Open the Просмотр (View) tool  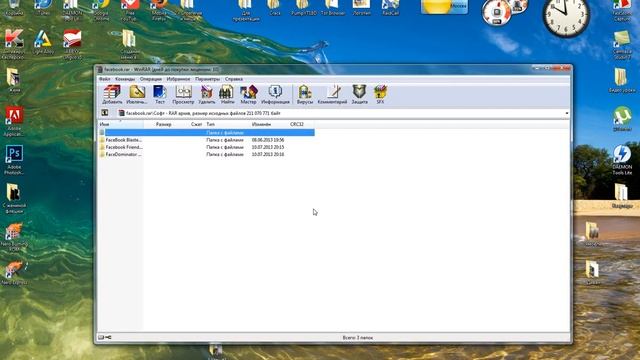coord(183,95)
